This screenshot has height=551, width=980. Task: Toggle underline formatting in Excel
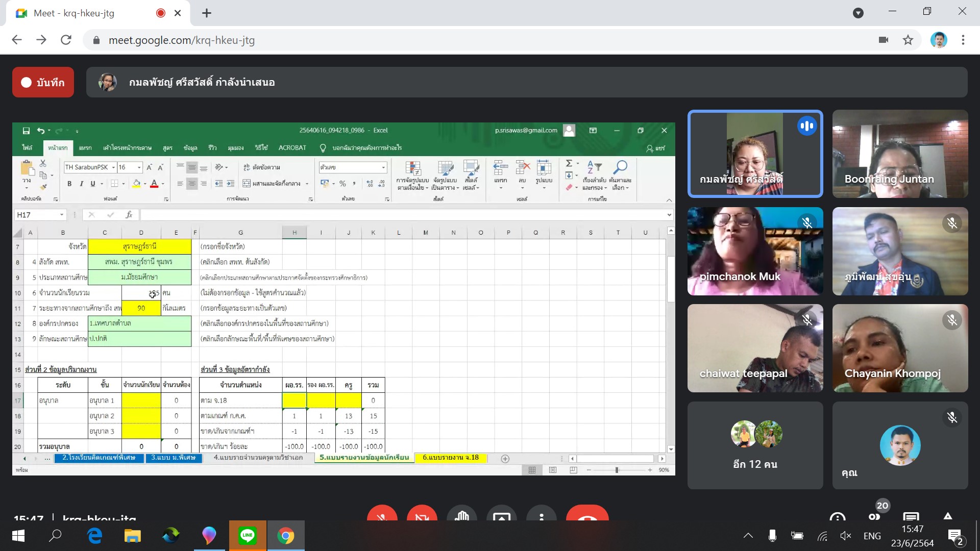tap(92, 184)
